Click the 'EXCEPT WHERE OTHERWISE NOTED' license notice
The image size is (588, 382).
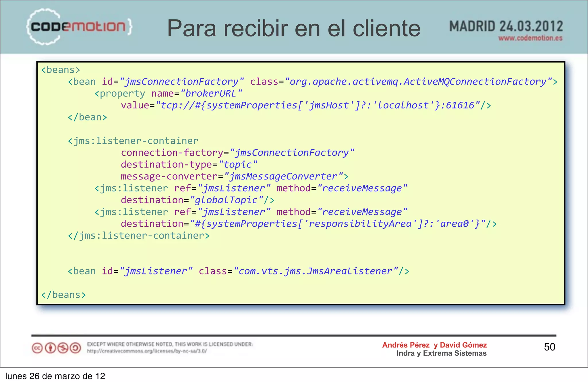coord(170,344)
